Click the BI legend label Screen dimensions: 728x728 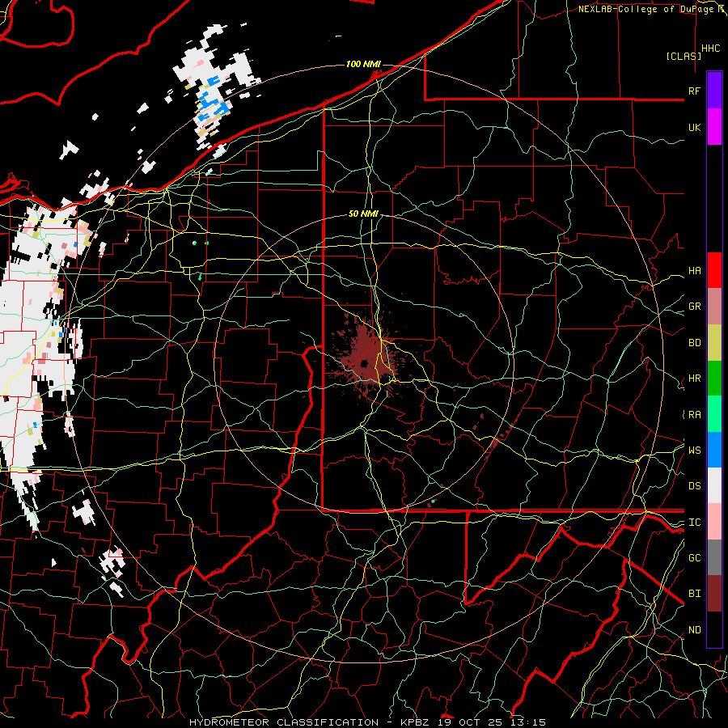click(694, 594)
